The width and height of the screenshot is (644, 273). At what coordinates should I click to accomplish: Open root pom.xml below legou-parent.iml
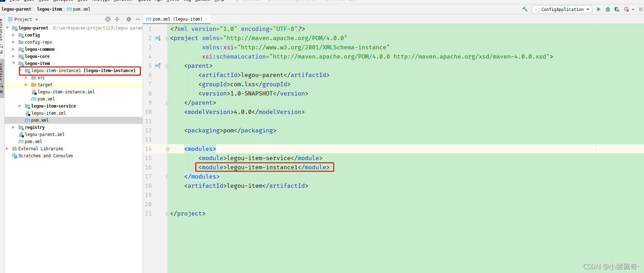click(33, 141)
